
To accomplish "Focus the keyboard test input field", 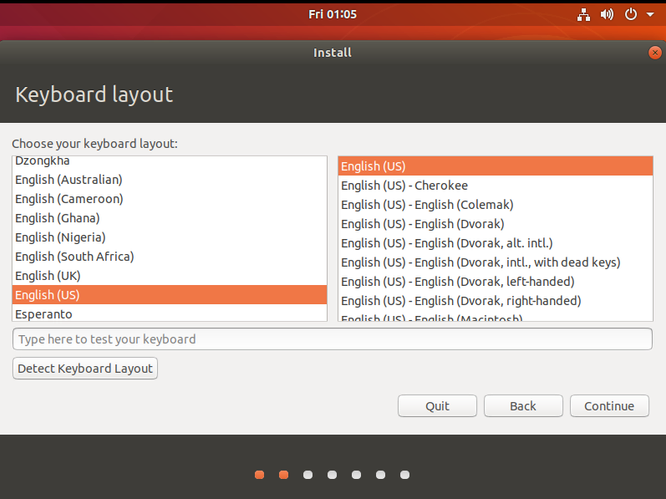I will click(332, 339).
